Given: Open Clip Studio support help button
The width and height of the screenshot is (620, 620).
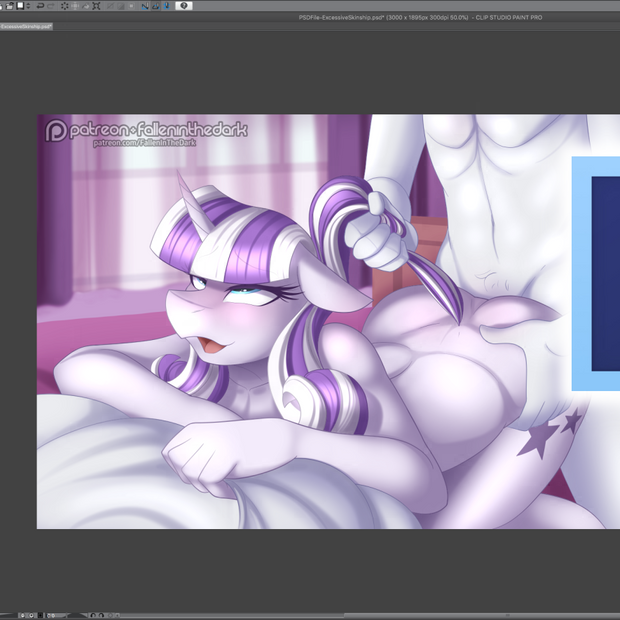Looking at the screenshot, I should pos(184,6).
